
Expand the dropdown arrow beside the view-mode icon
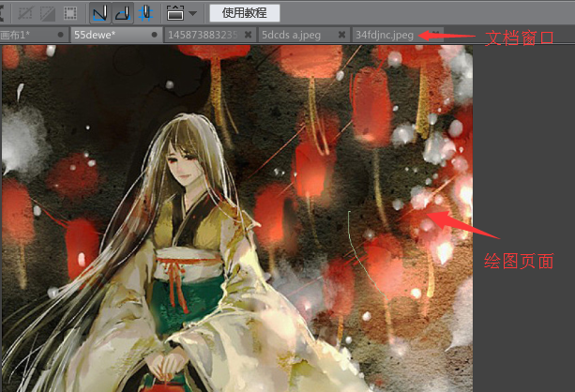click(192, 13)
